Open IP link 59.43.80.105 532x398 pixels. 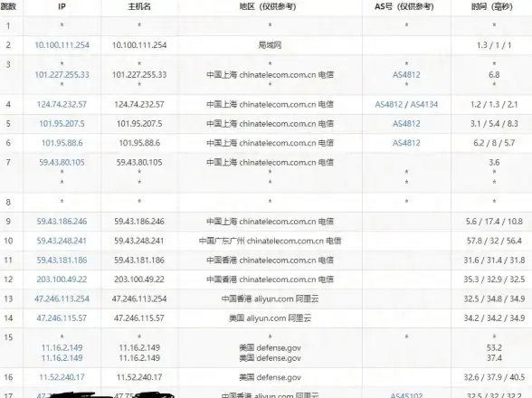click(x=62, y=162)
